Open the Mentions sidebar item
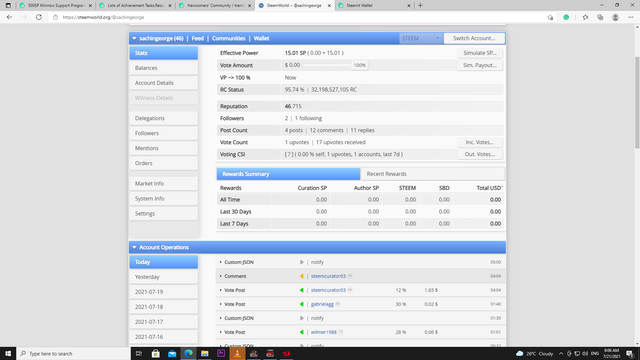The image size is (640, 360). 164,148
